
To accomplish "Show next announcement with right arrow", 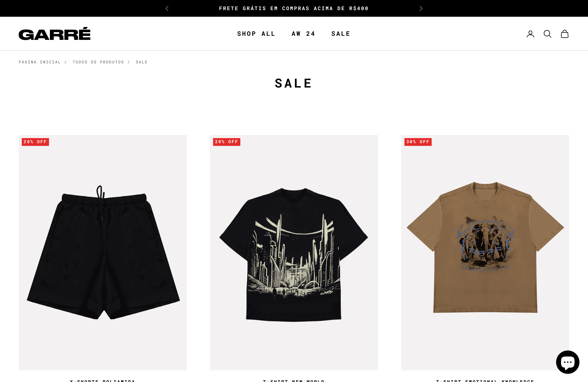I will [x=421, y=8].
